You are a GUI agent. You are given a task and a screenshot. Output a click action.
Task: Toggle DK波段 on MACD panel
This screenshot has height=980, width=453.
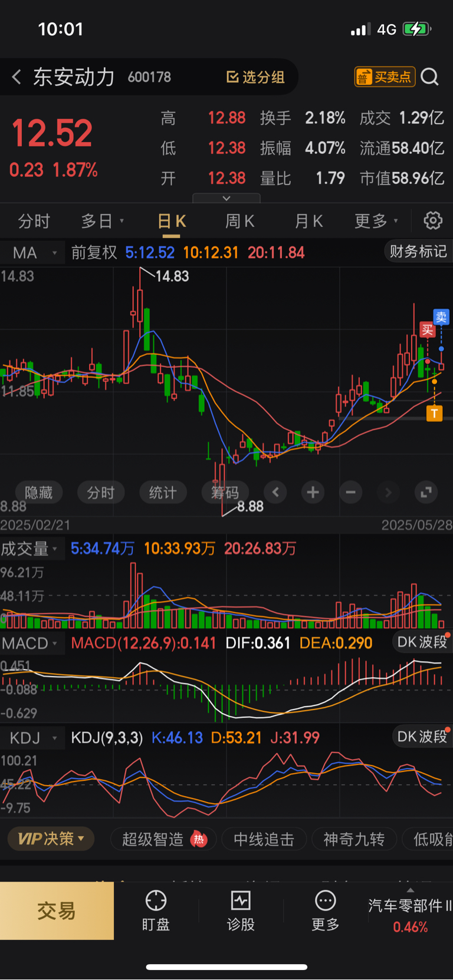click(422, 641)
